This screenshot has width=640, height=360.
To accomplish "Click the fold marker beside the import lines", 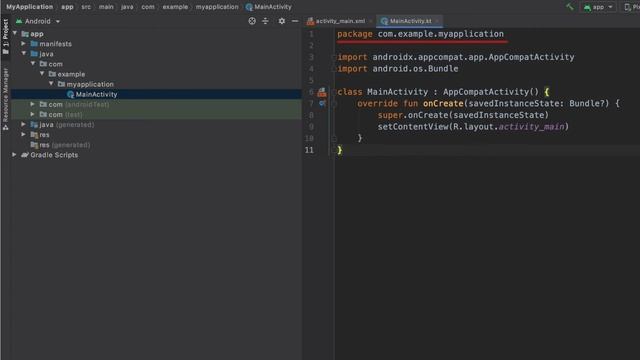I will coord(334,57).
